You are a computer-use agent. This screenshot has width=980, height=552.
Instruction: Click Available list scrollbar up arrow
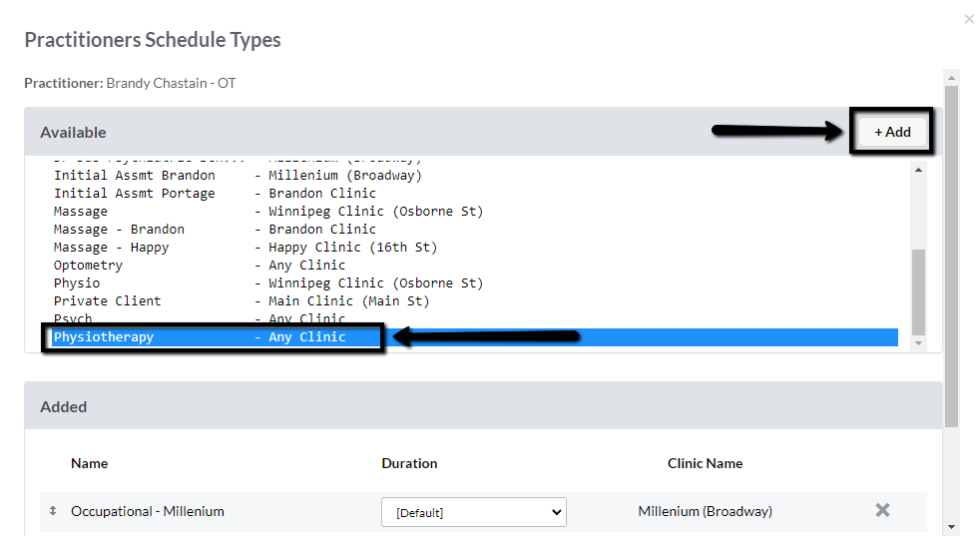coord(918,170)
